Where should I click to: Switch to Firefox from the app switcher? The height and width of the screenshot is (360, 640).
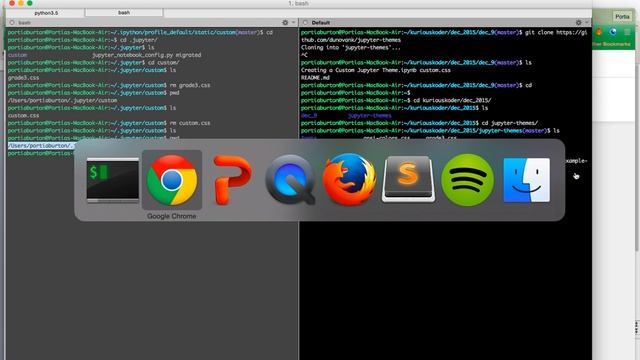349,180
